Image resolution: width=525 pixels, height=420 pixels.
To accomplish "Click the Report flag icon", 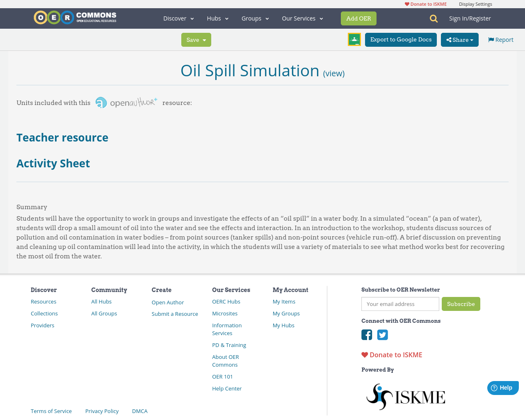I will tap(491, 39).
